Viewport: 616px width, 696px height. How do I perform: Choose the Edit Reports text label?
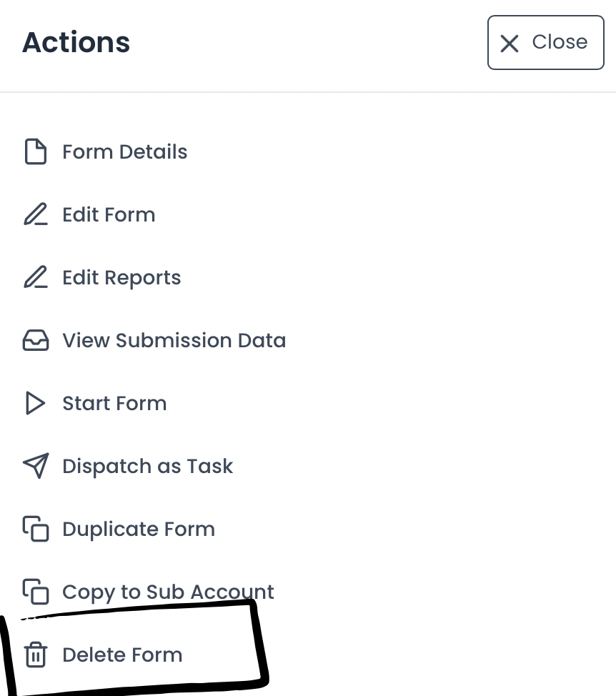click(x=121, y=278)
